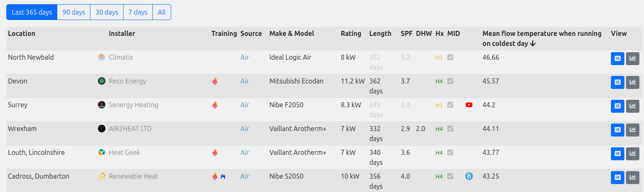
Task: Open chart view for Wrexham row
Action: [633, 130]
